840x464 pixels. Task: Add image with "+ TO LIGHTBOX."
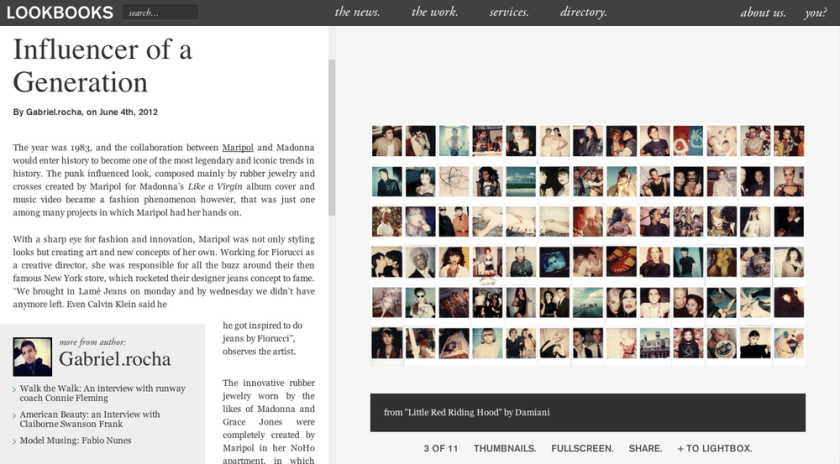[714, 448]
